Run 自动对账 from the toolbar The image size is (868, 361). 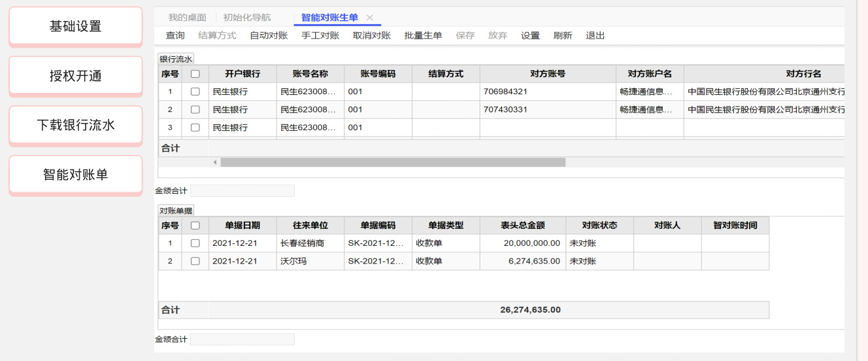pyautogui.click(x=269, y=35)
